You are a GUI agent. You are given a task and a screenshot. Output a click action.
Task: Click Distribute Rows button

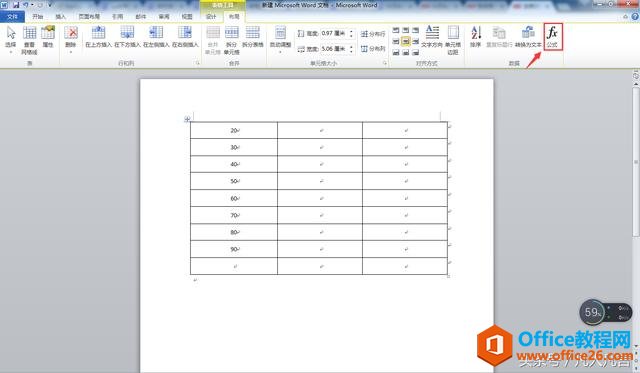373,34
